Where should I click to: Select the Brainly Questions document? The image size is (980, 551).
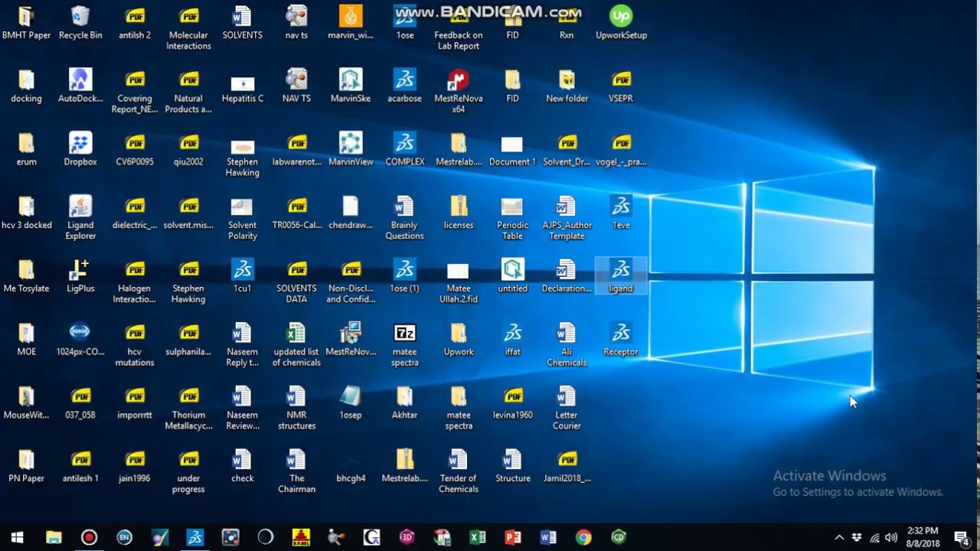tap(405, 217)
